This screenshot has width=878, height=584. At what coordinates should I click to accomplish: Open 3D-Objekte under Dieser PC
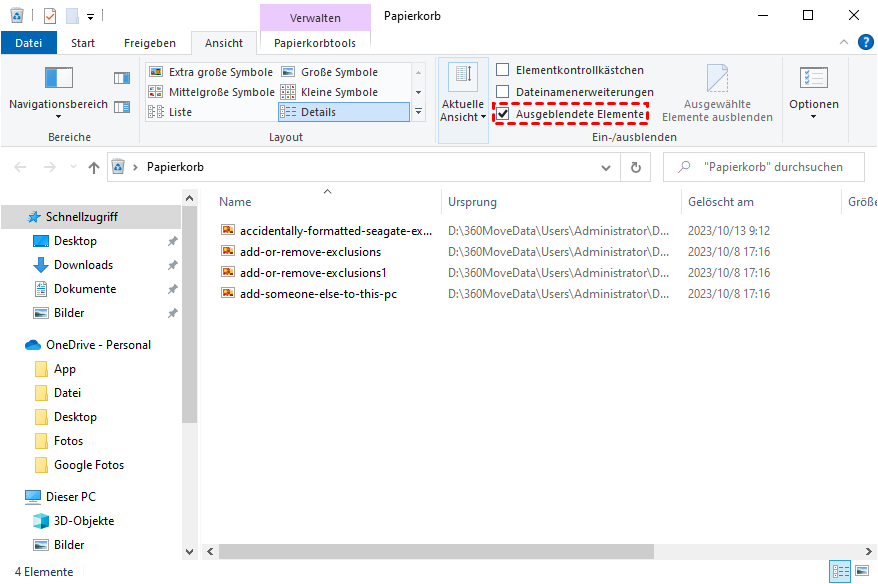(x=84, y=521)
